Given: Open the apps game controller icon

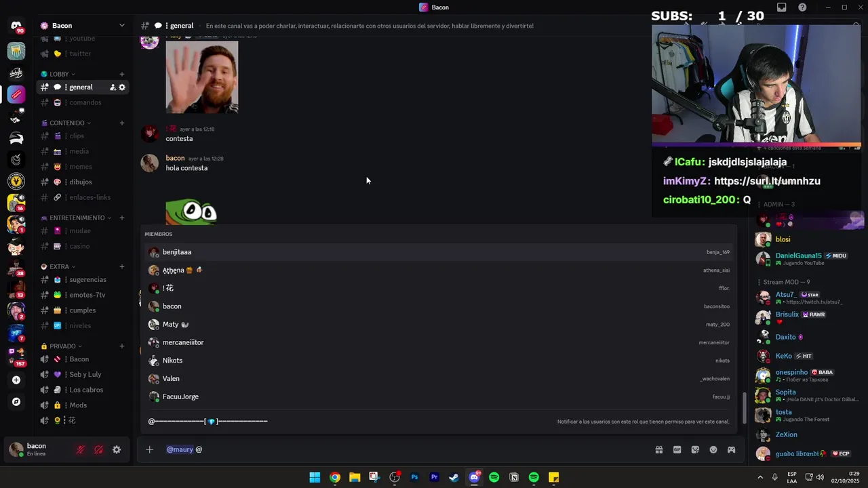Looking at the screenshot, I should [x=732, y=449].
